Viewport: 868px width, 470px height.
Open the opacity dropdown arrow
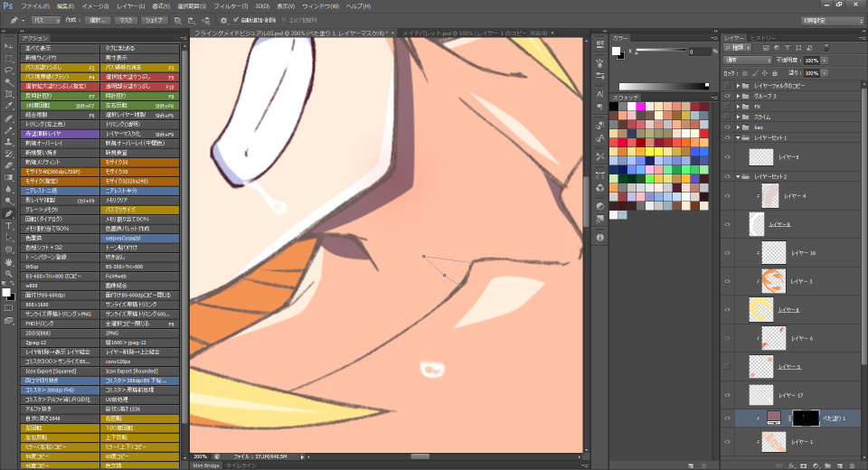click(x=825, y=61)
